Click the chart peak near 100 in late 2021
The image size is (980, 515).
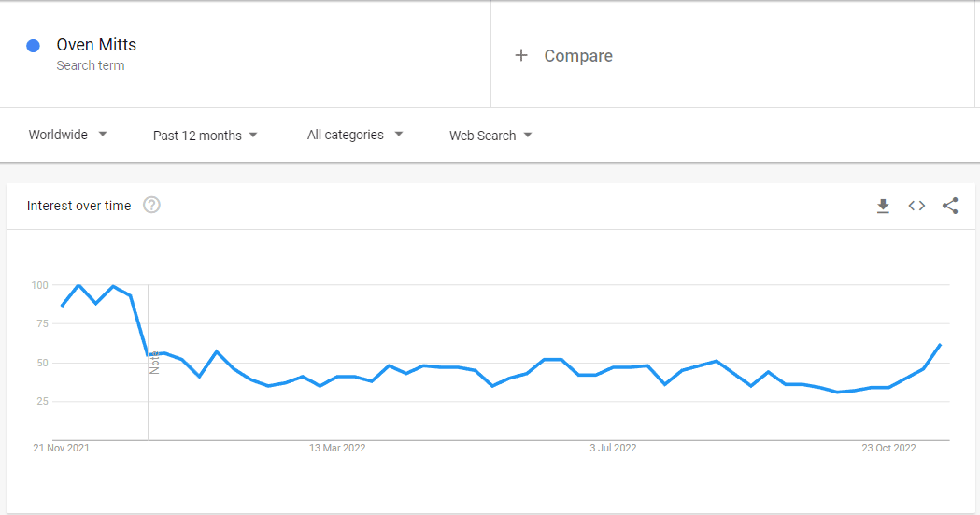click(78, 286)
